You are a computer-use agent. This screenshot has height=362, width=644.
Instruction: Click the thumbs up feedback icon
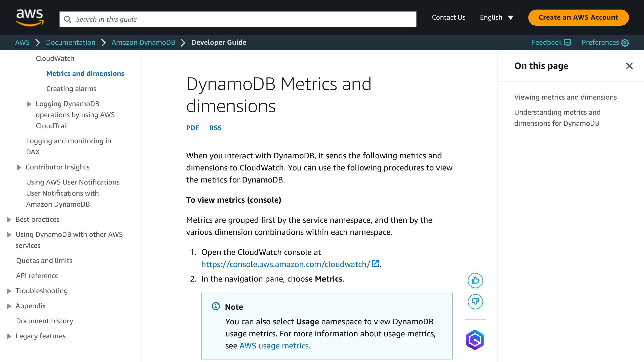pos(475,280)
